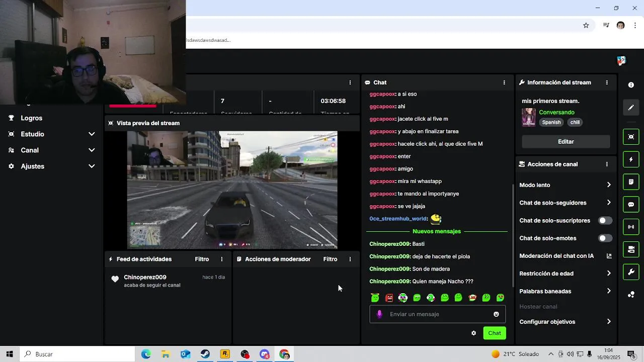This screenshot has width=644, height=362.
Task: Click the chill tag
Action: pyautogui.click(x=575, y=122)
